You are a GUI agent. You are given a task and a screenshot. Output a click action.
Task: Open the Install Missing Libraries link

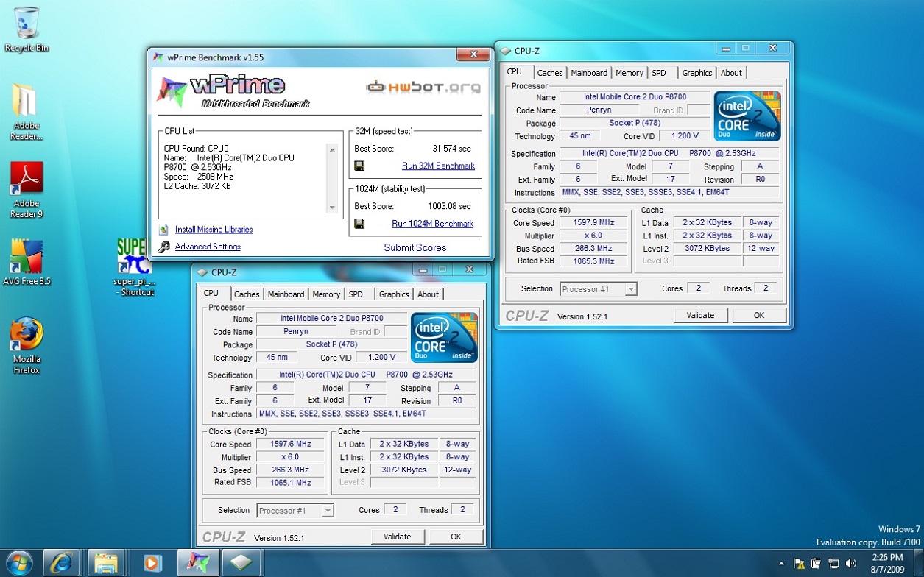[214, 230]
